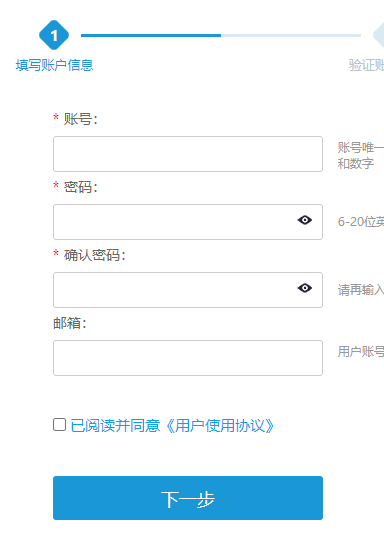The image size is (384, 545).
Task: Select the 验证 step label at right
Action: 366,65
